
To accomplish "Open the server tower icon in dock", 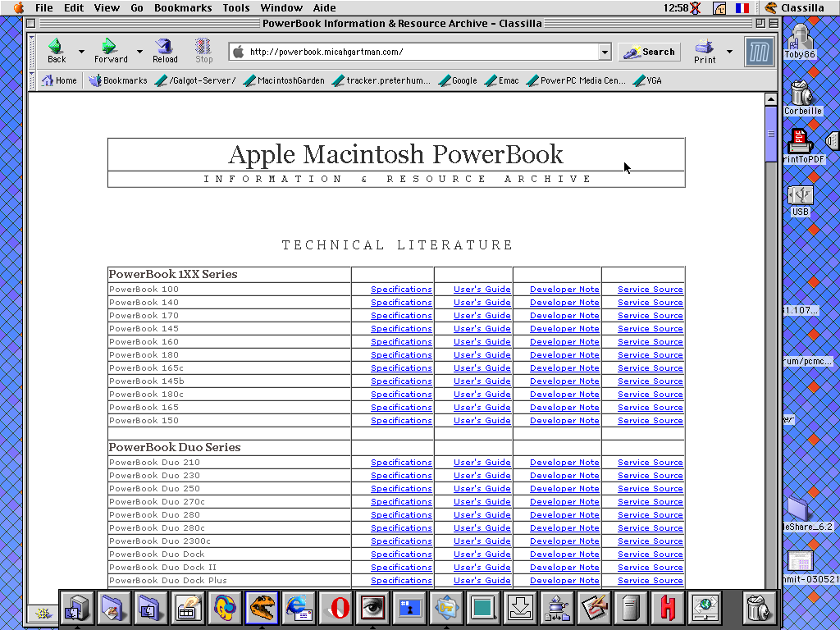I will pos(631,608).
